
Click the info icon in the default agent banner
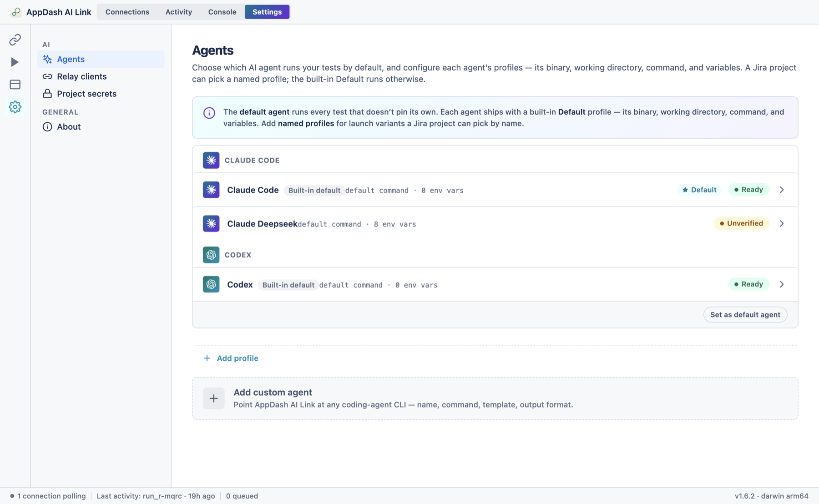pyautogui.click(x=209, y=113)
